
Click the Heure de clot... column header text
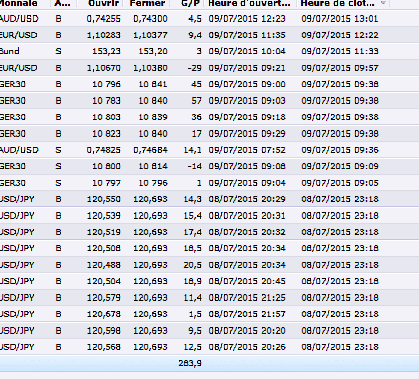coord(338,3)
